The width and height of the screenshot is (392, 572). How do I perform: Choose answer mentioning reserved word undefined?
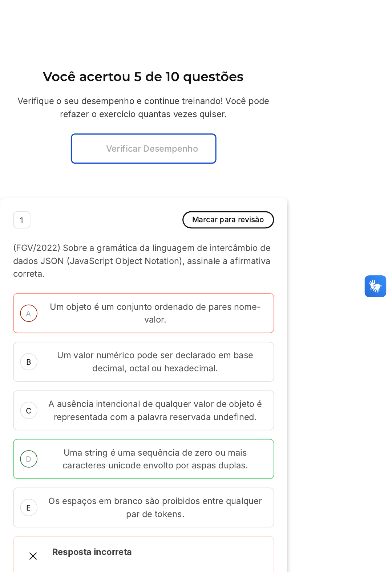click(x=155, y=411)
